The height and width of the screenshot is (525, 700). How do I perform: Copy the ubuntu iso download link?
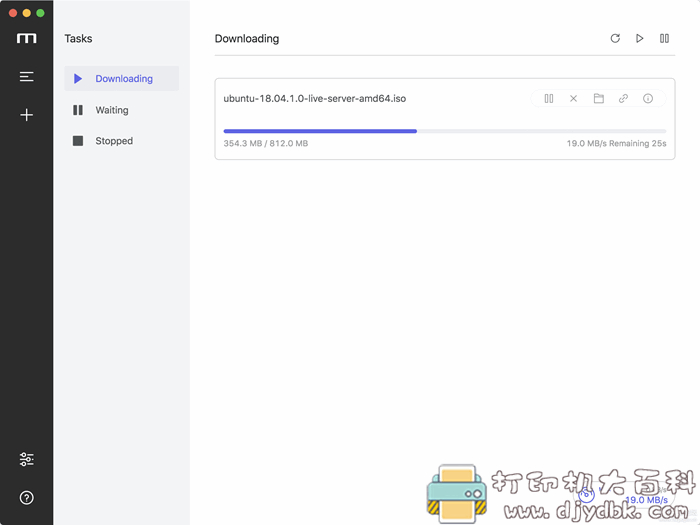[x=623, y=99]
